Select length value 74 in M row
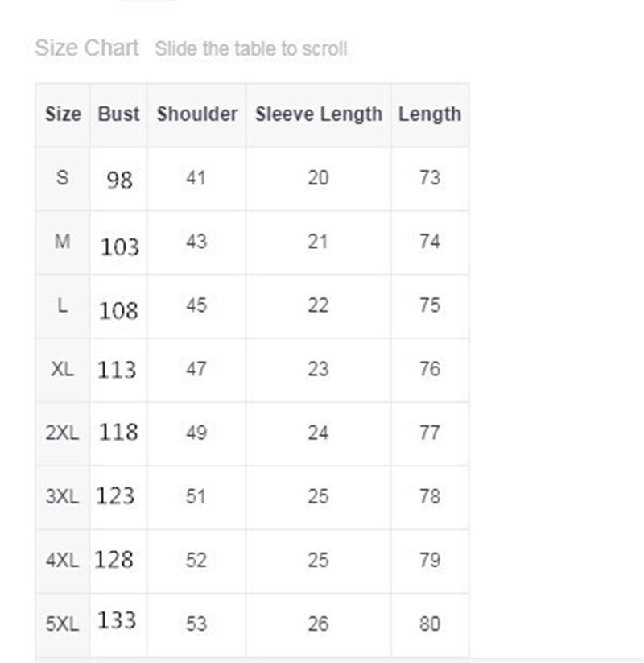Screen dimensions: 644x663 (430, 241)
